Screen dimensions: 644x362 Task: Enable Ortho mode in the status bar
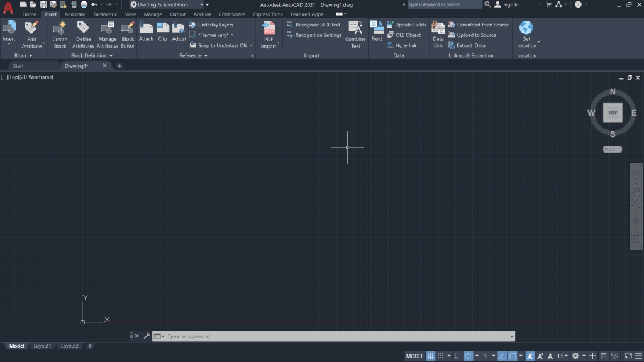point(459,355)
